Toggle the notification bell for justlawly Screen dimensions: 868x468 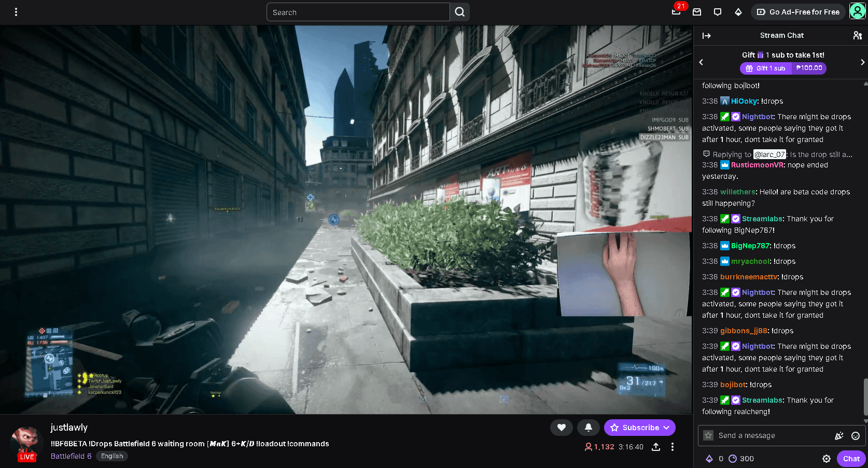tap(588, 428)
